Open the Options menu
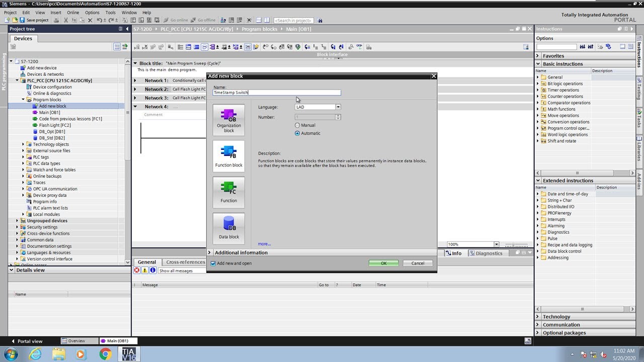 [x=92, y=13]
